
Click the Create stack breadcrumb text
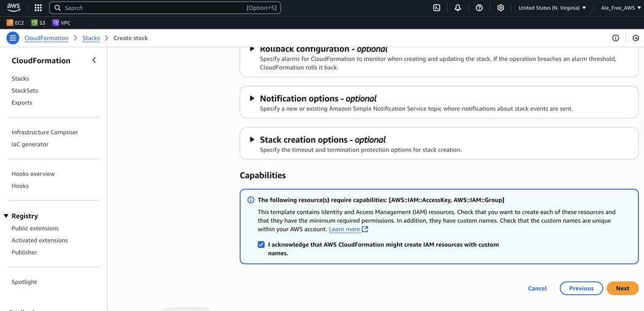point(131,38)
